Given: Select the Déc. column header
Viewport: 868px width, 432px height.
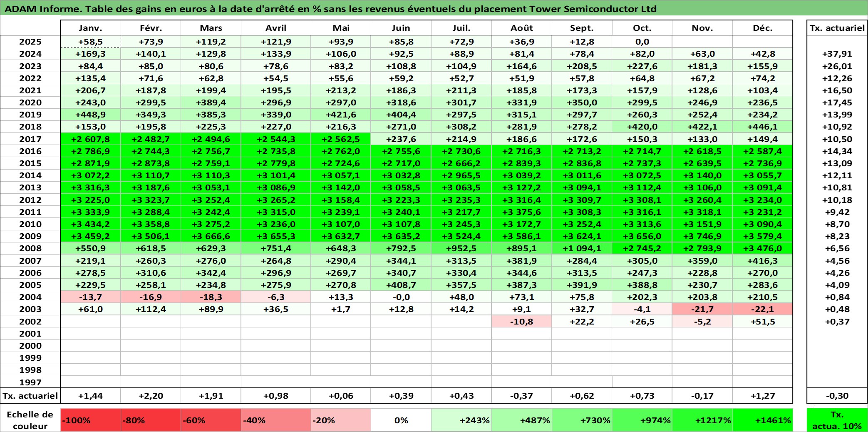Looking at the screenshot, I should [763, 28].
